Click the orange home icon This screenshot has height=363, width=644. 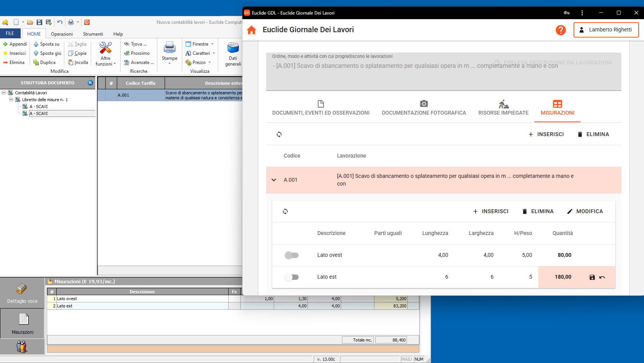[x=252, y=30]
